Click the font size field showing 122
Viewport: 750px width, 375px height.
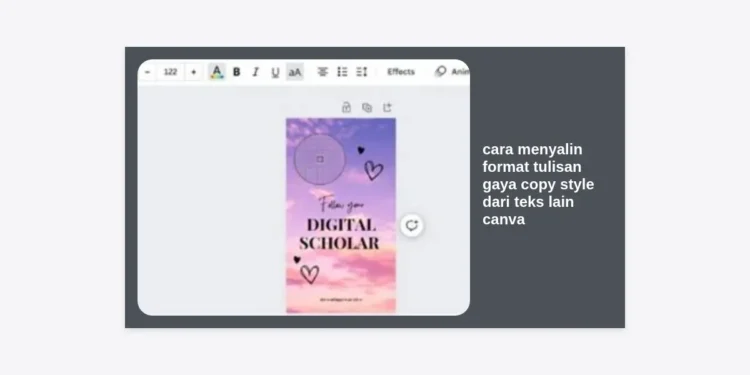[x=170, y=72]
